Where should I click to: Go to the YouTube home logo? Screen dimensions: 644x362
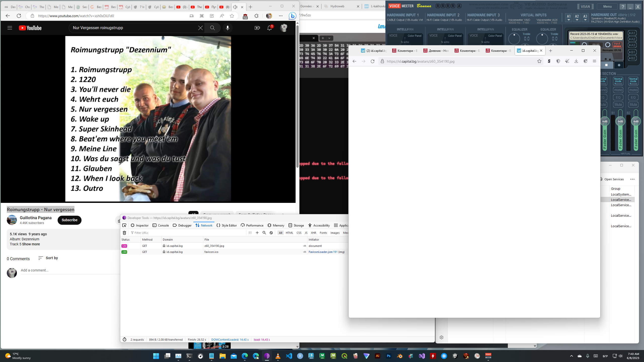click(30, 28)
